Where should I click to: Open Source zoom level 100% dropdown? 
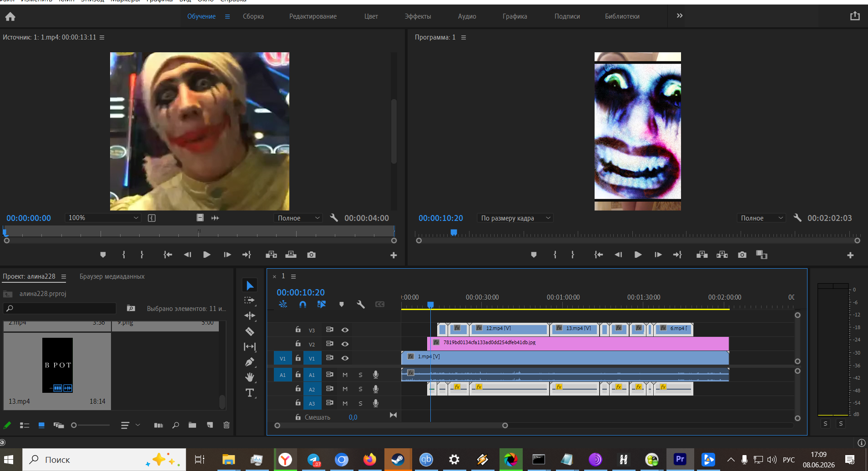click(103, 218)
